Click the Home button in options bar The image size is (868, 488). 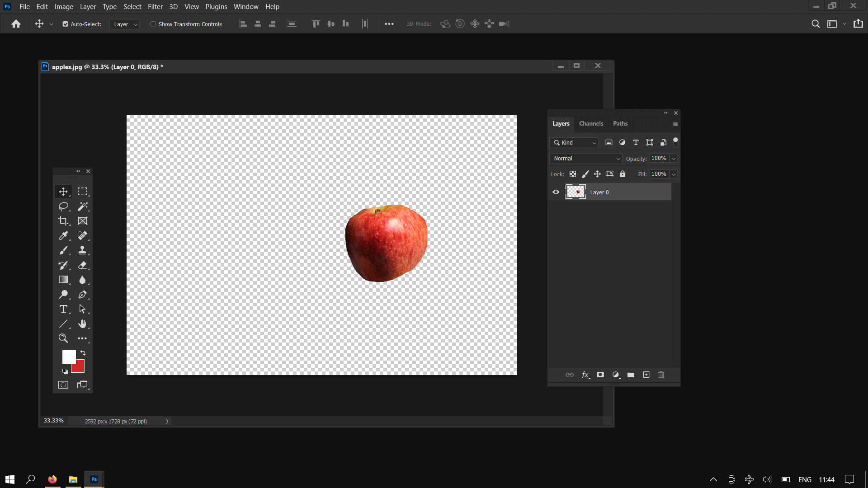(x=16, y=24)
